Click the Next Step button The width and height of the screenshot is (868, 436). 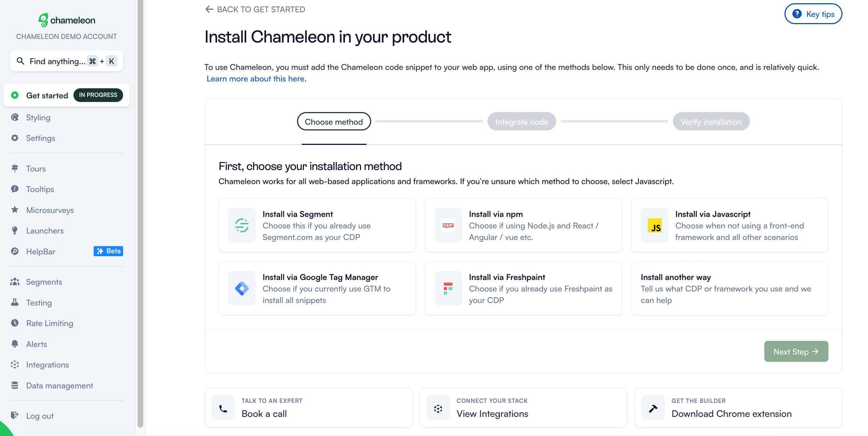coord(796,351)
